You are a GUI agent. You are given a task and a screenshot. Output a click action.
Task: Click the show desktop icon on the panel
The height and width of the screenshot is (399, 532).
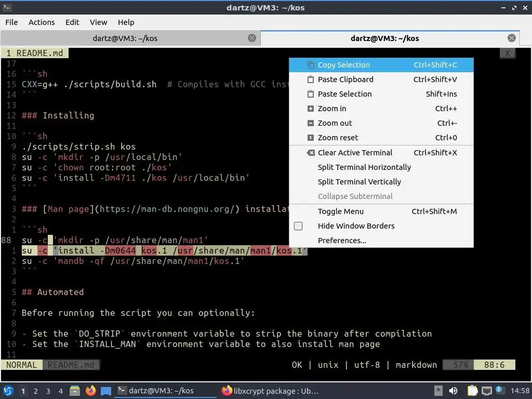point(106,391)
